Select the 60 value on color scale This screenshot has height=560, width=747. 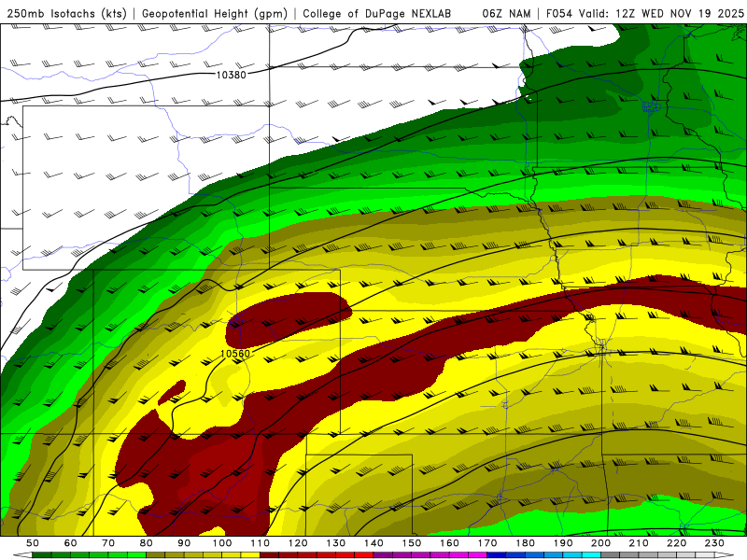(x=71, y=543)
